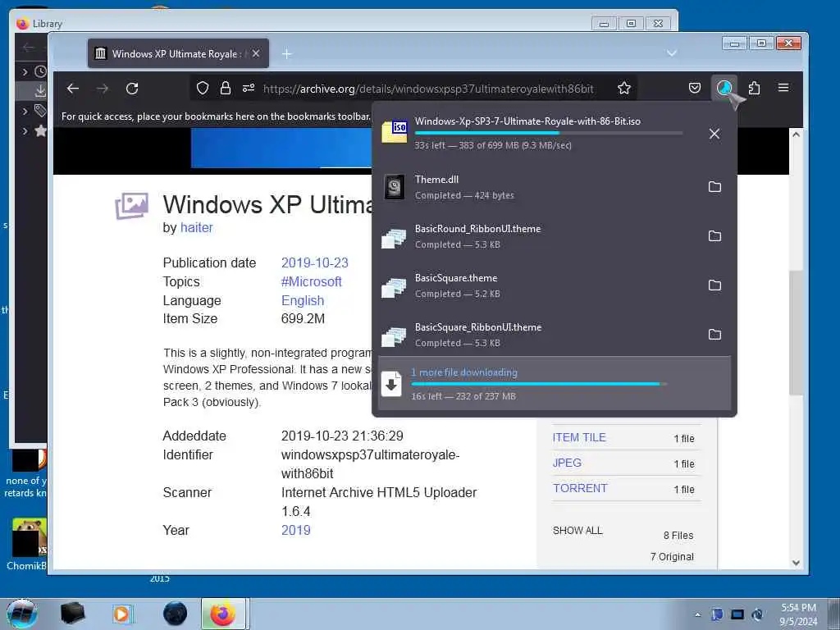The image size is (840, 630).
Task: Show site security padlock info
Action: pos(226,89)
